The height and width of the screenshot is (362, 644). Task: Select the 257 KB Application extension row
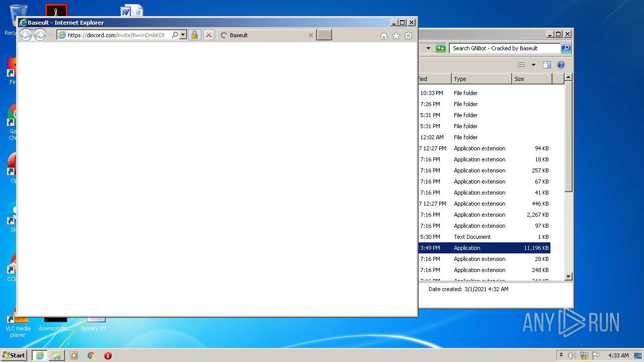[485, 170]
